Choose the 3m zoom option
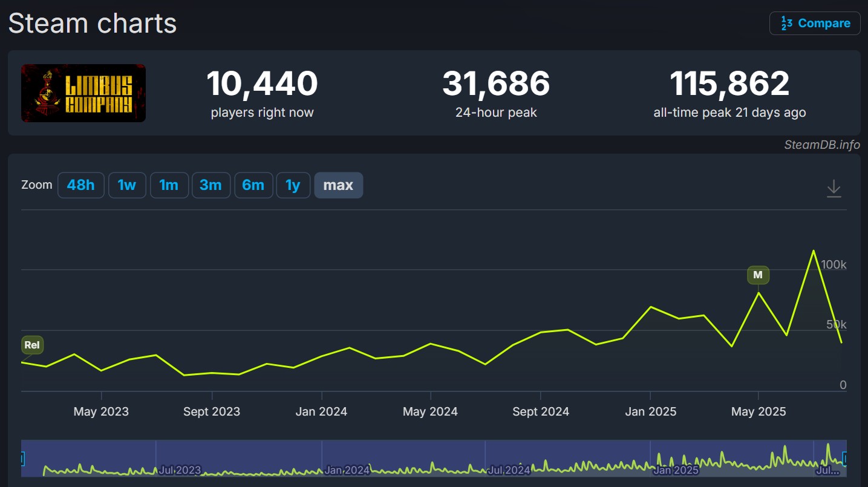This screenshot has height=487, width=868. pyautogui.click(x=210, y=185)
